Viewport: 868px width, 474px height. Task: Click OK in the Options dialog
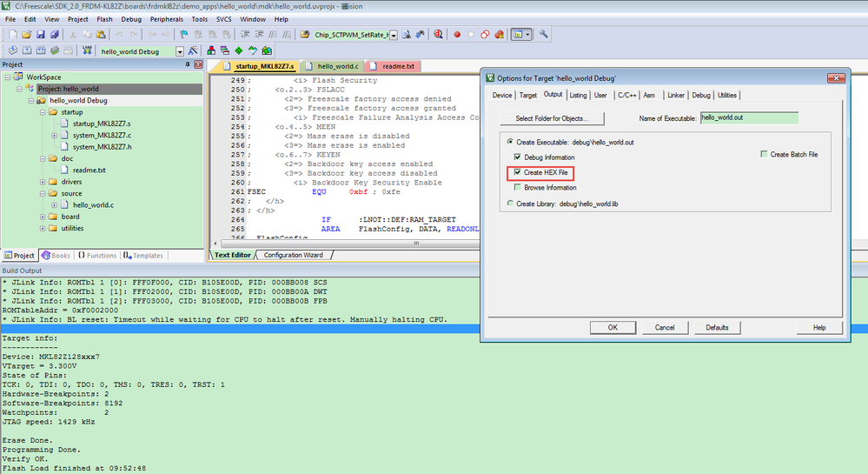(x=613, y=328)
